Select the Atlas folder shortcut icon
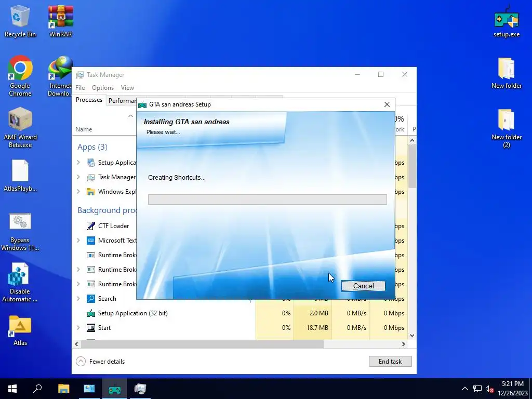 pyautogui.click(x=20, y=330)
